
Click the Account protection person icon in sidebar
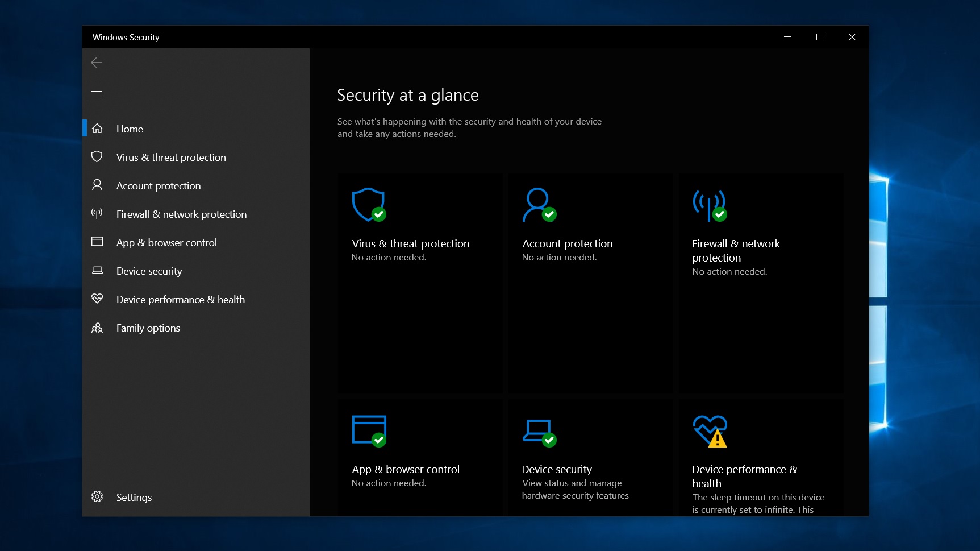coord(97,185)
